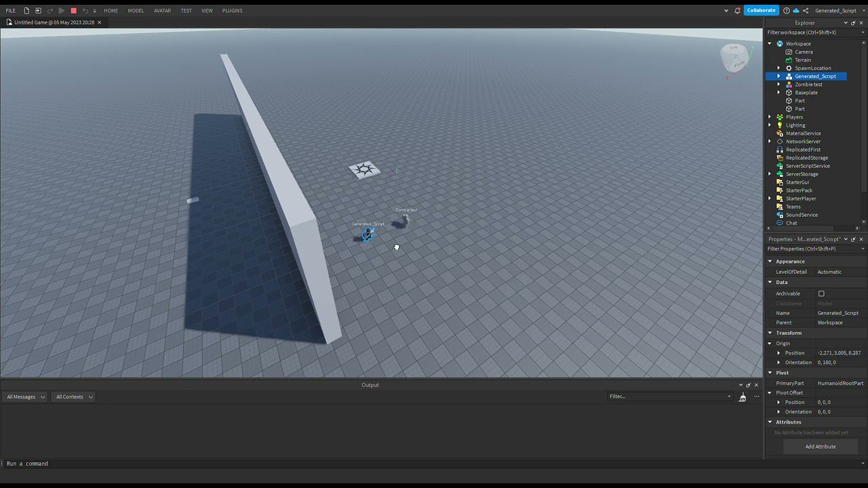Stop the running playtest with the red square
Viewport: 868px width, 488px height.
[x=73, y=11]
